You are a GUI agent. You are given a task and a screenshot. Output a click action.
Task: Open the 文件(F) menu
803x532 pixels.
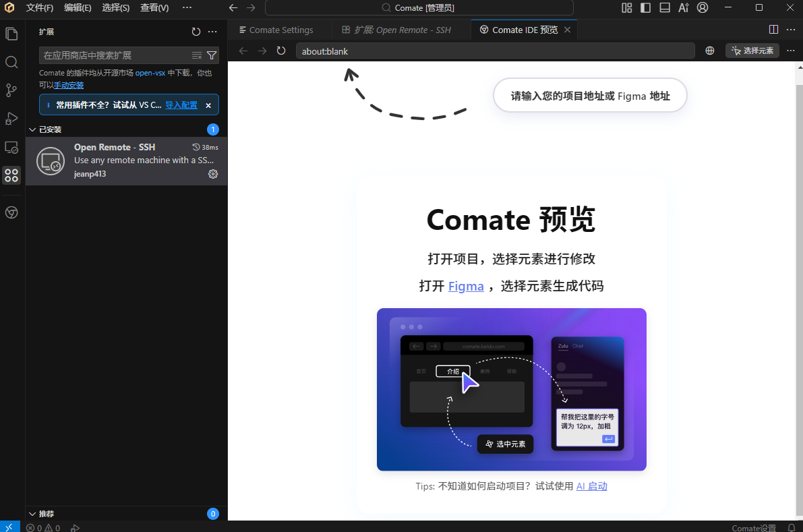tap(39, 8)
